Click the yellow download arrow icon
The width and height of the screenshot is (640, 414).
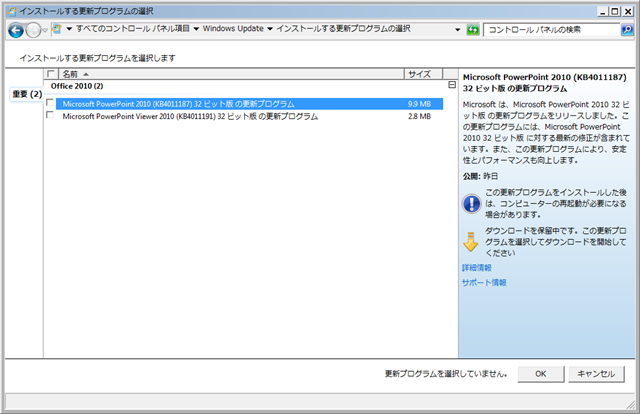[x=471, y=242]
